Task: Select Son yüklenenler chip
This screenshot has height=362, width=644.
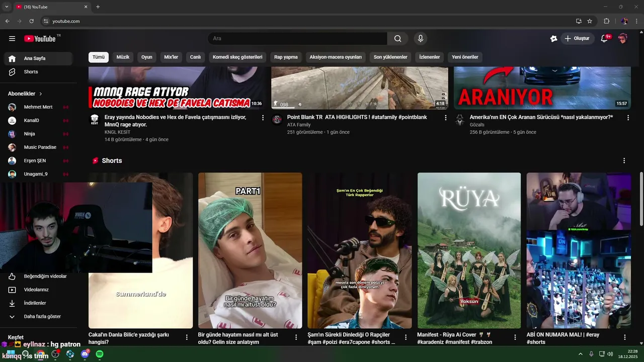Action: point(390,57)
